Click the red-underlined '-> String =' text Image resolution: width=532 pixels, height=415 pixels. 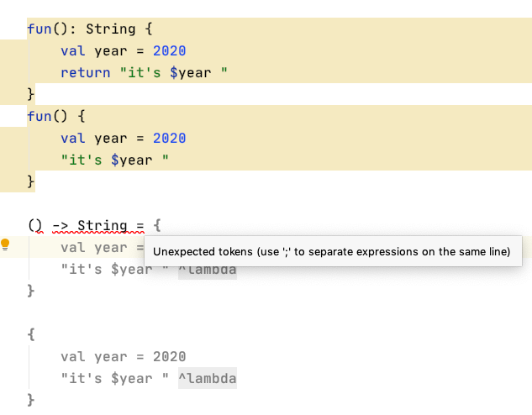pyautogui.click(x=98, y=225)
